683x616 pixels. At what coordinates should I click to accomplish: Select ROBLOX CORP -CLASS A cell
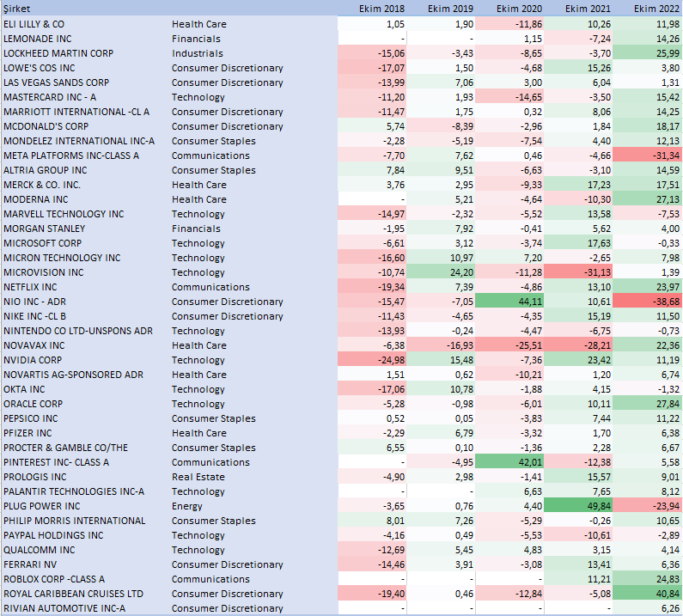(54, 578)
